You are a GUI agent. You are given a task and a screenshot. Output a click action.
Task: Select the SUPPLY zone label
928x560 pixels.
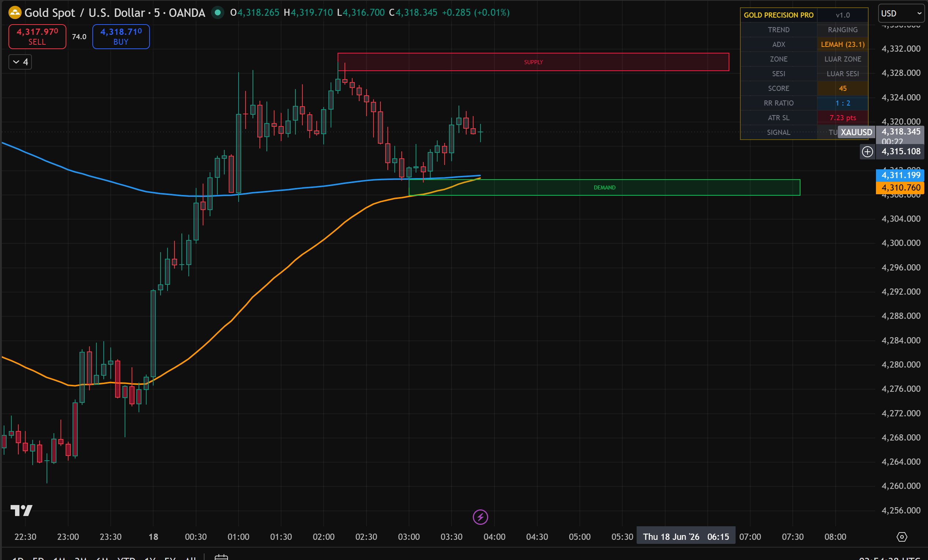[533, 62]
